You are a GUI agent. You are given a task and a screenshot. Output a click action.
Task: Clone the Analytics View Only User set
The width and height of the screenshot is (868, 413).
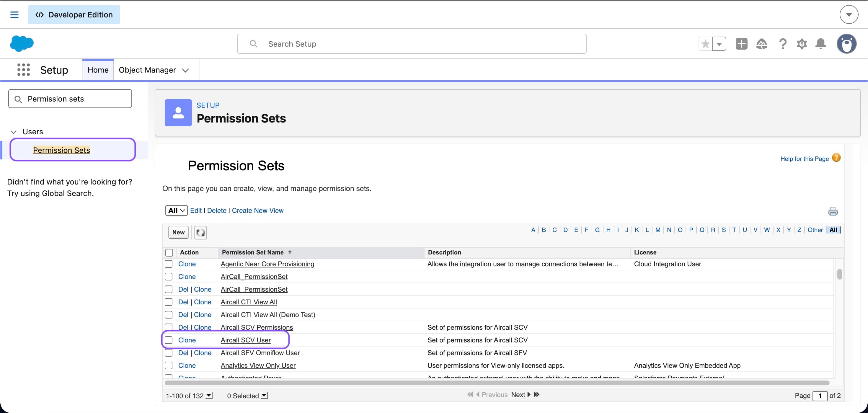pyautogui.click(x=187, y=365)
